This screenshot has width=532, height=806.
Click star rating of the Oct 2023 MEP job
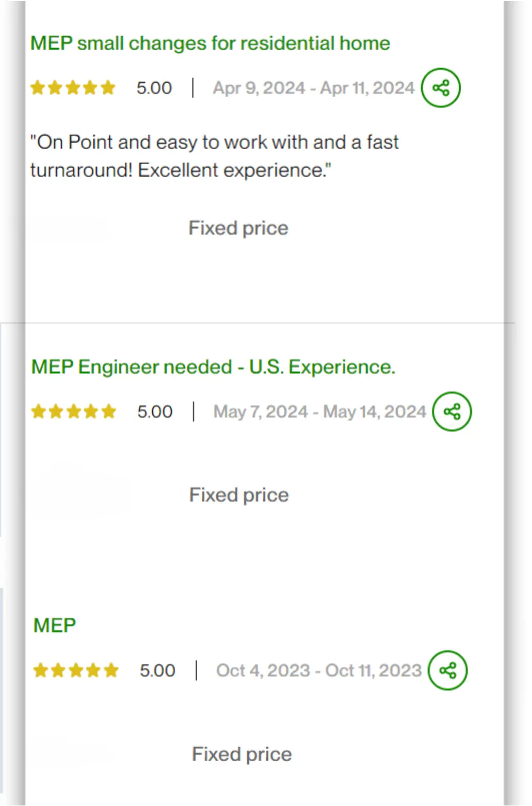[x=76, y=670]
